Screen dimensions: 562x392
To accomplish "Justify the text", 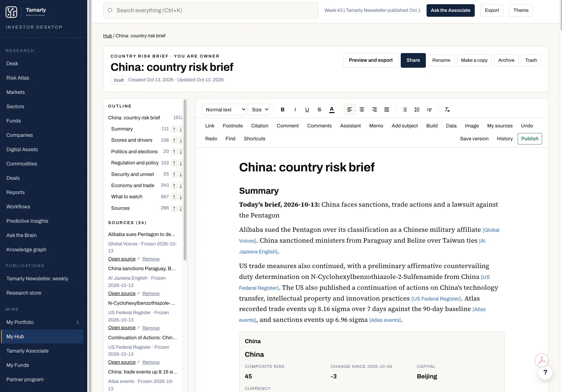I will point(387,110).
